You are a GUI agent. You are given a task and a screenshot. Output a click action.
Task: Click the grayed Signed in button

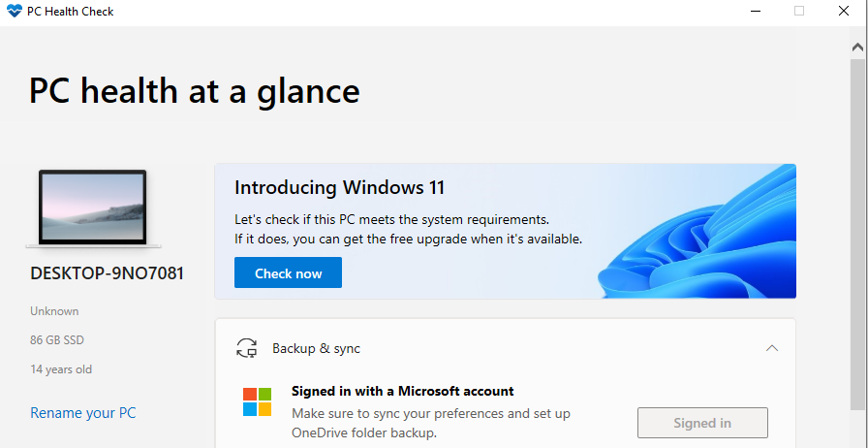coord(702,423)
